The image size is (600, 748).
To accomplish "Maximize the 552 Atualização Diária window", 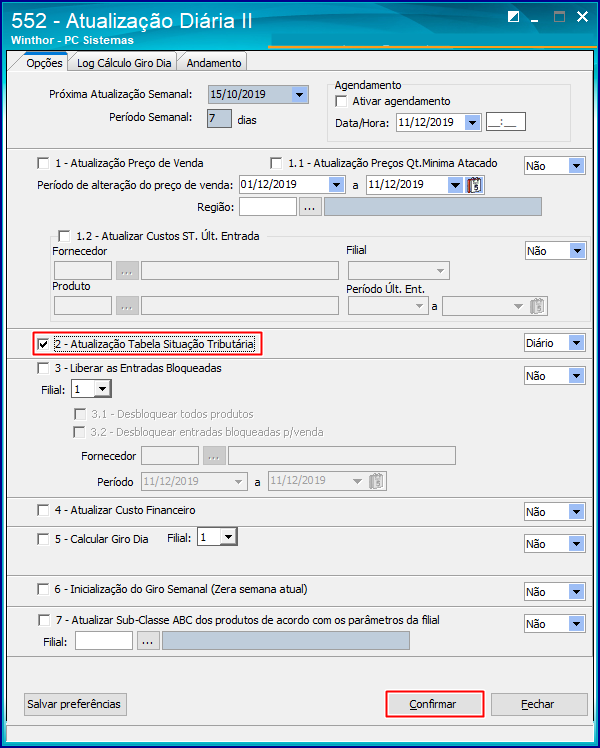I will tap(559, 17).
